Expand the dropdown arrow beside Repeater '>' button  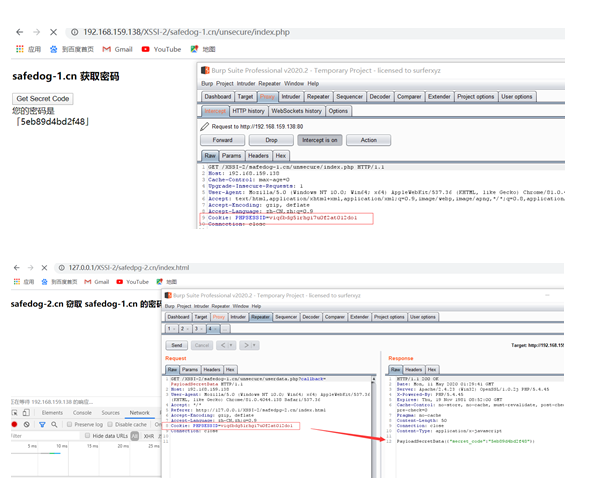pyautogui.click(x=254, y=345)
